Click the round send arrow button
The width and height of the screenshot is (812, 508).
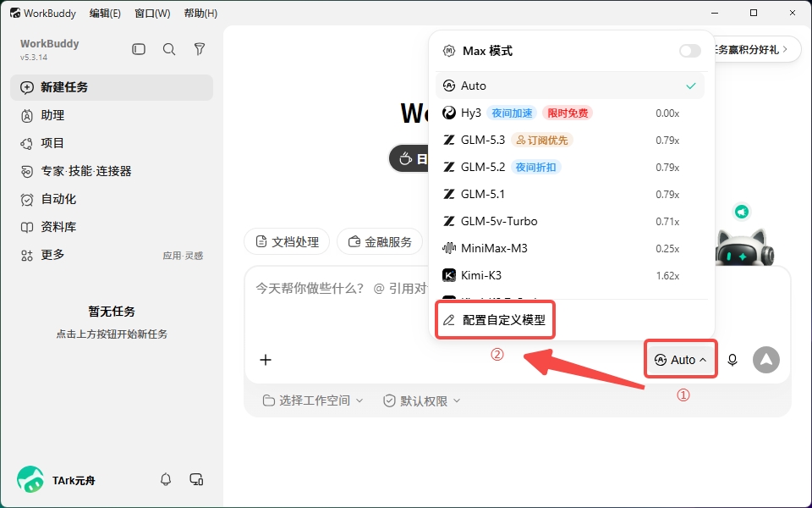point(766,360)
